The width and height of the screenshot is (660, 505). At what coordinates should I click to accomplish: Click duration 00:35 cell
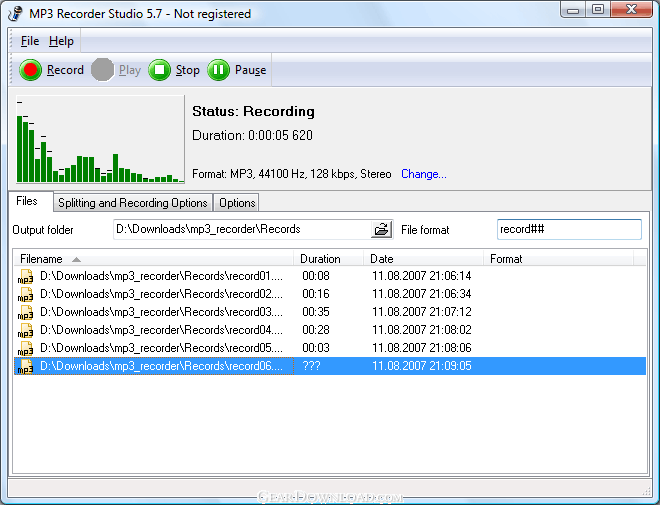coord(316,312)
